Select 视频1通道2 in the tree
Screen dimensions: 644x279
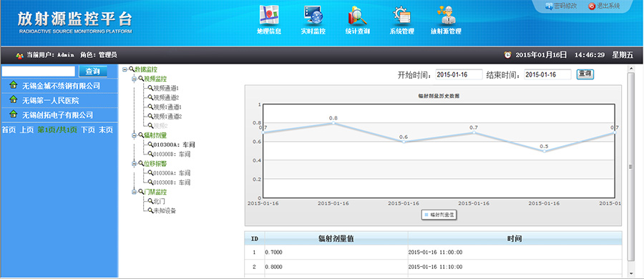pos(167,117)
